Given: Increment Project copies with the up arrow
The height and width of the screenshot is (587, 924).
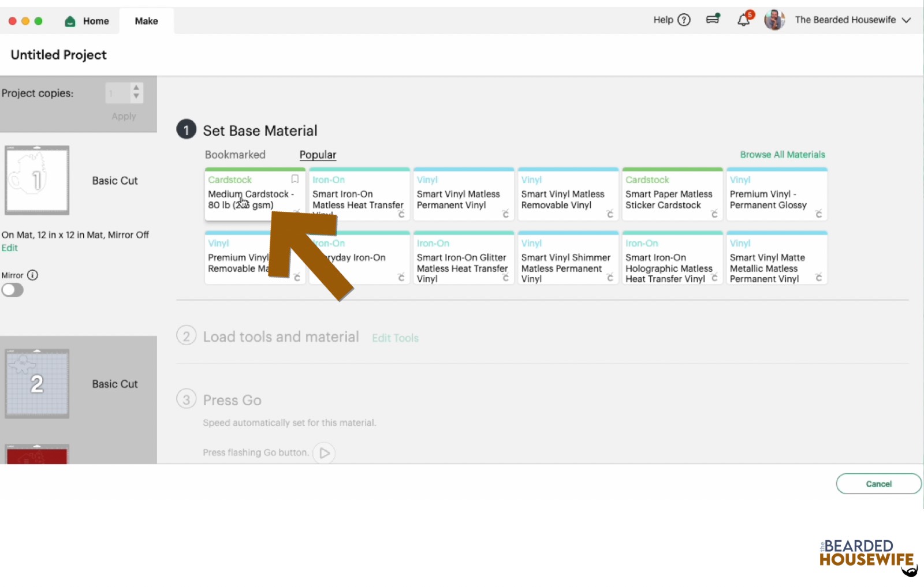Looking at the screenshot, I should (x=136, y=88).
